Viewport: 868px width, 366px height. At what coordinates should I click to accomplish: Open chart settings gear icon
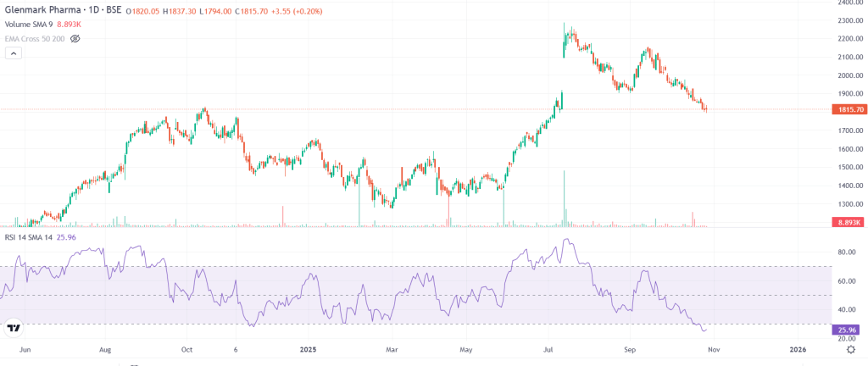(849, 349)
